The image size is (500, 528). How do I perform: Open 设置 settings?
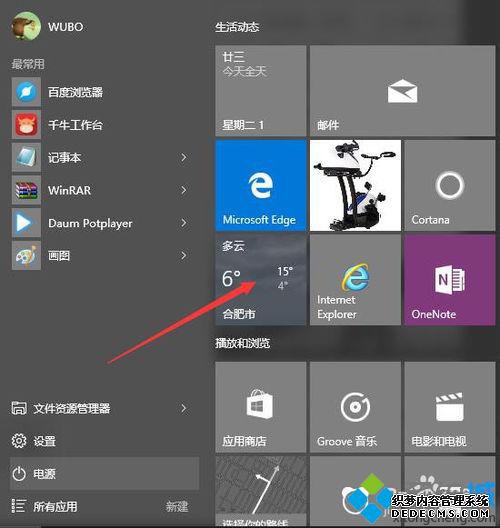tap(34, 441)
